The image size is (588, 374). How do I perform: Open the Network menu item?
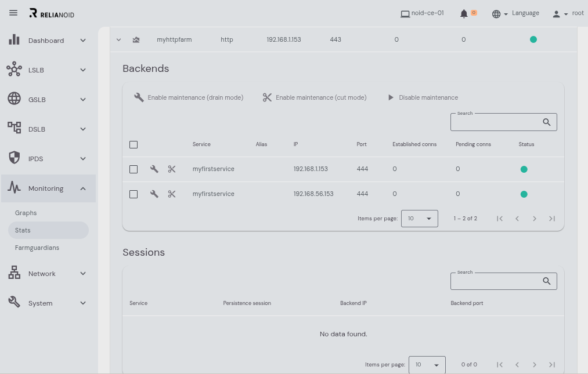[48, 274]
